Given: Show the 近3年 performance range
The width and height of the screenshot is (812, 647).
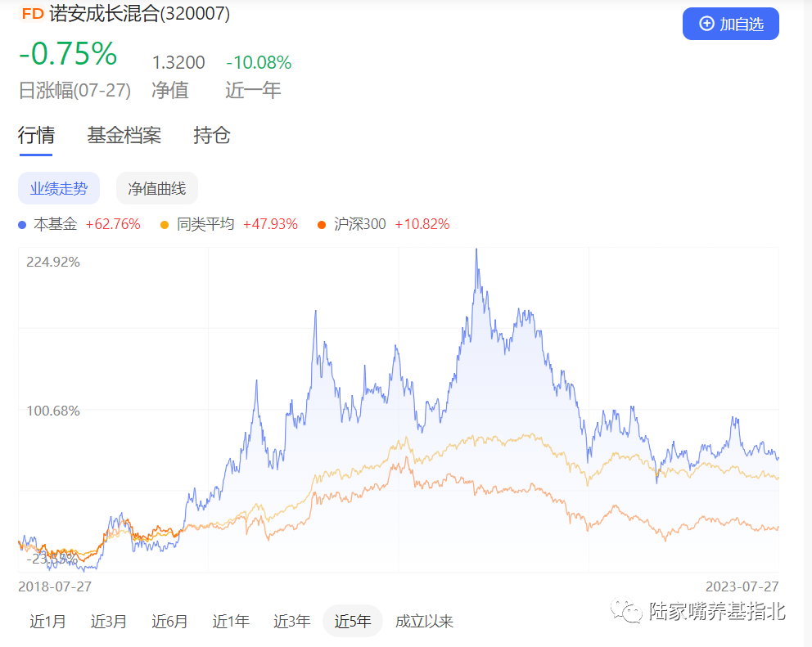Looking at the screenshot, I should [x=292, y=622].
